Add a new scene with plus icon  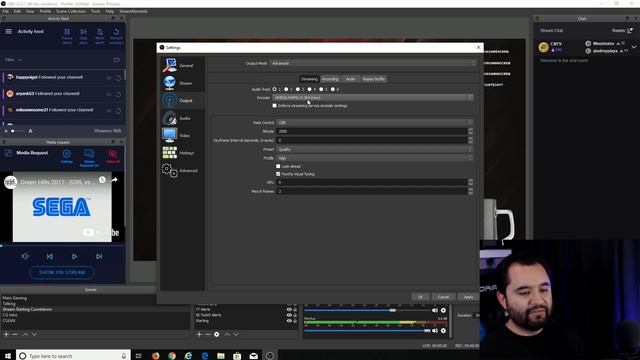click(x=6, y=334)
